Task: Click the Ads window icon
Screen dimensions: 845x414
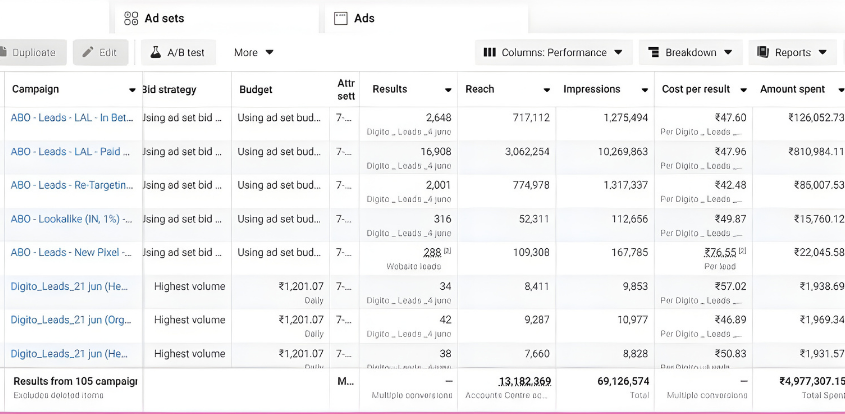Action: coord(341,18)
